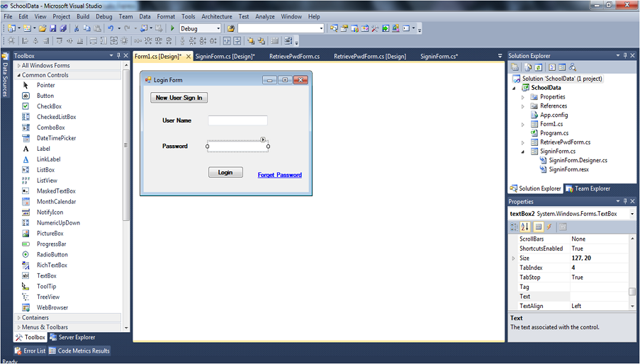This screenshot has height=364, width=640.
Task: Toggle the auto-hide pin on Toolbox panel
Action: 119,55
